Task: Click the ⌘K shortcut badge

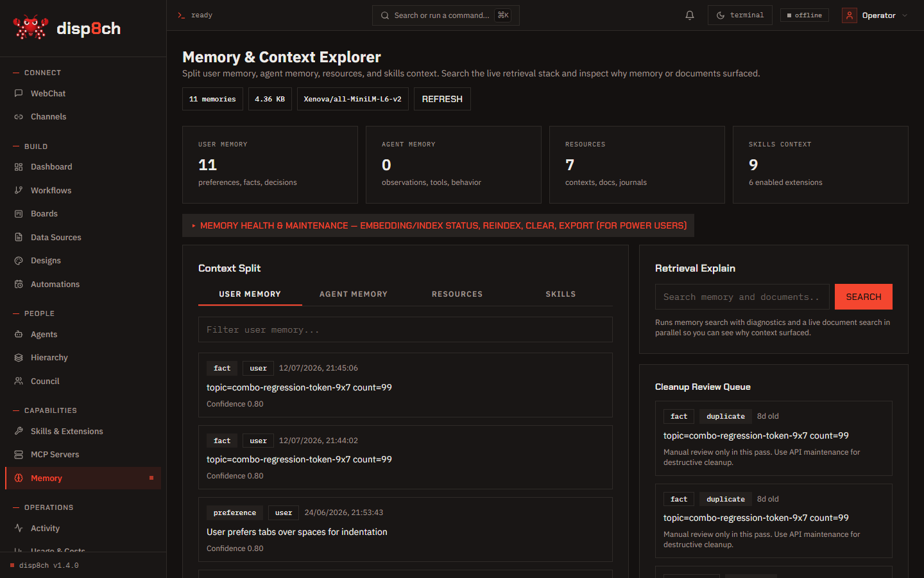Action: point(503,15)
